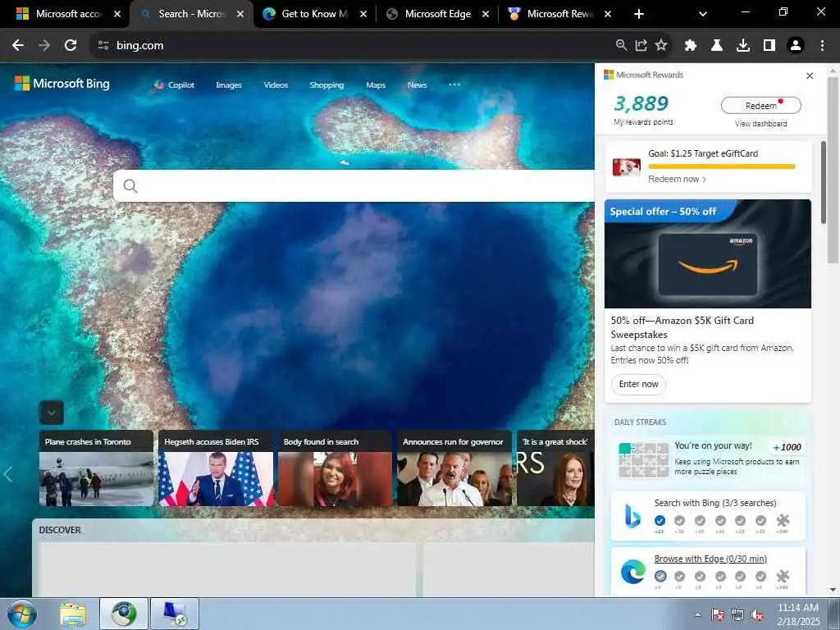The image size is (840, 630).
Task: Open the Extensions puzzle icon
Action: (x=691, y=46)
